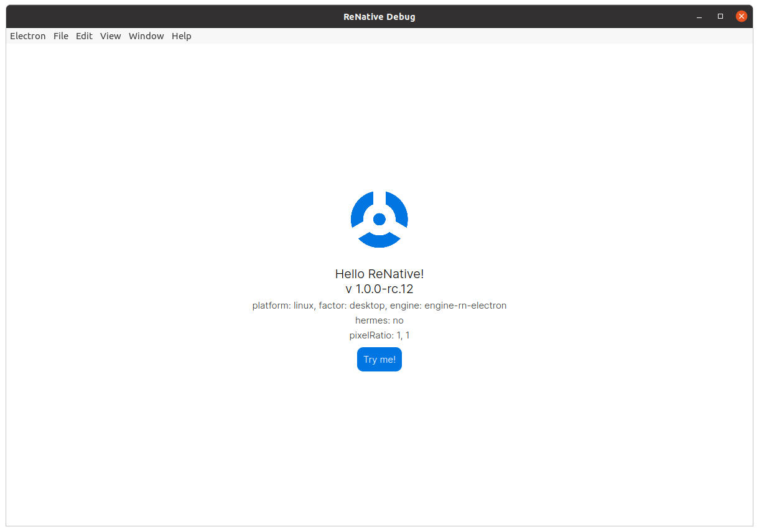759x532 pixels.
Task: Click the Hello ReNative! heading
Action: (x=379, y=274)
